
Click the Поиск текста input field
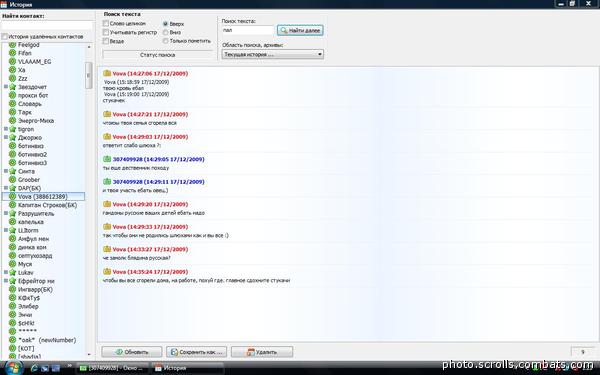pos(248,30)
